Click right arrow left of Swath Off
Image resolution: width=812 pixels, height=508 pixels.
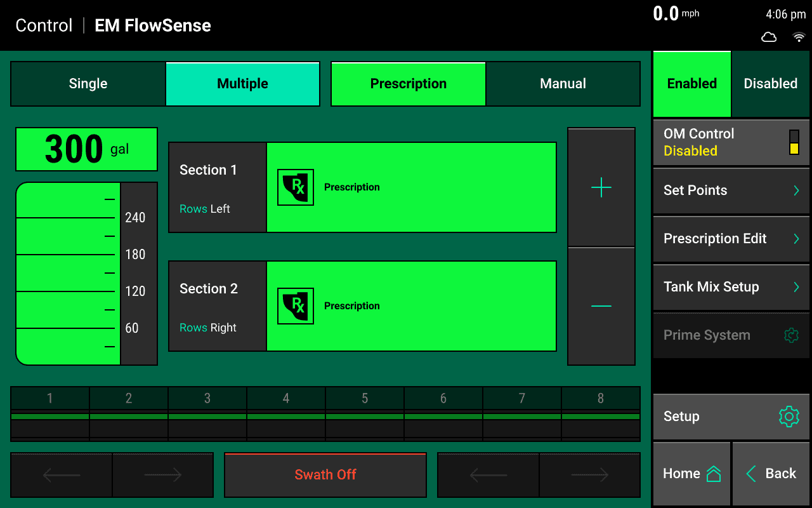tap(163, 475)
